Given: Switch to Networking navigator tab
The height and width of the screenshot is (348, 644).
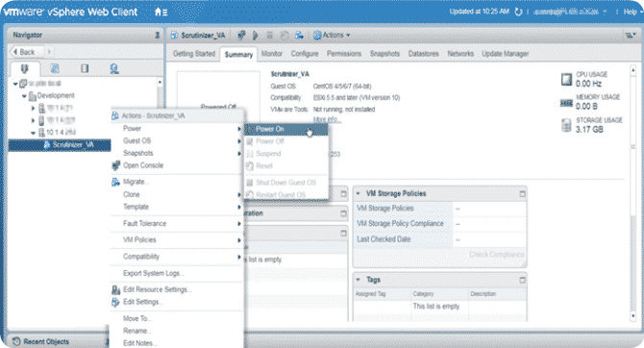Looking at the screenshot, I should pyautogui.click(x=114, y=68).
